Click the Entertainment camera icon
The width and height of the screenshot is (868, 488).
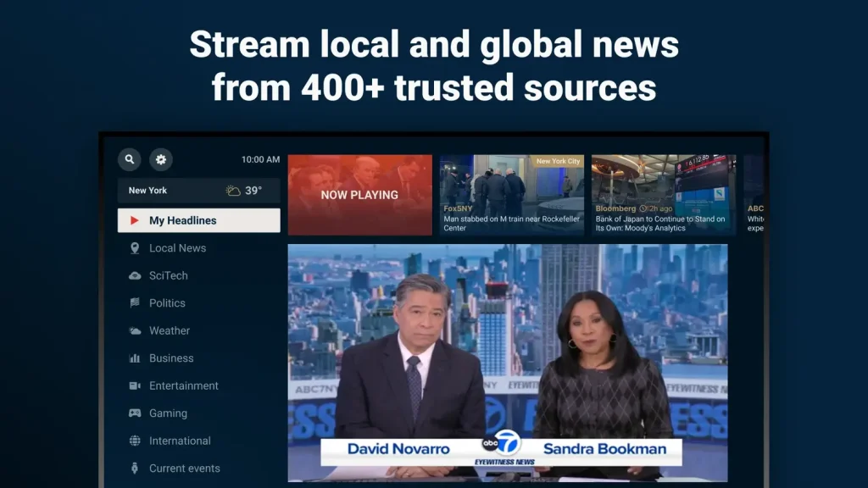pyautogui.click(x=136, y=385)
